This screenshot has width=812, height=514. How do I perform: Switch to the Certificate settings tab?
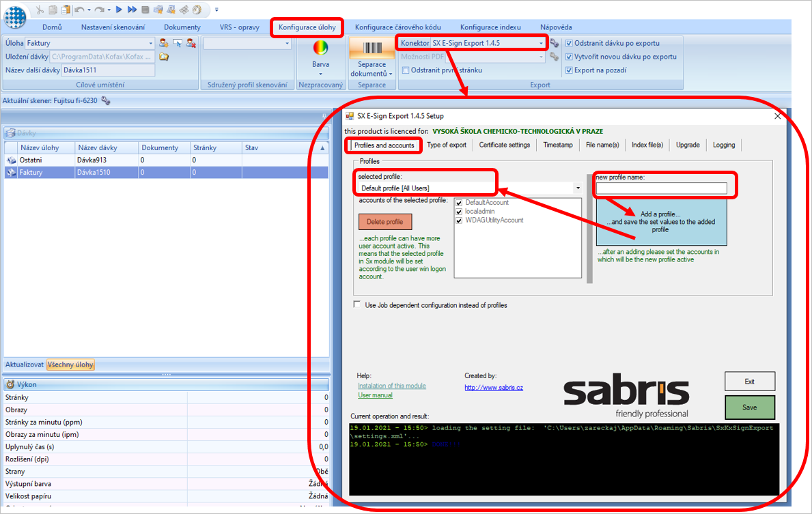pos(505,145)
